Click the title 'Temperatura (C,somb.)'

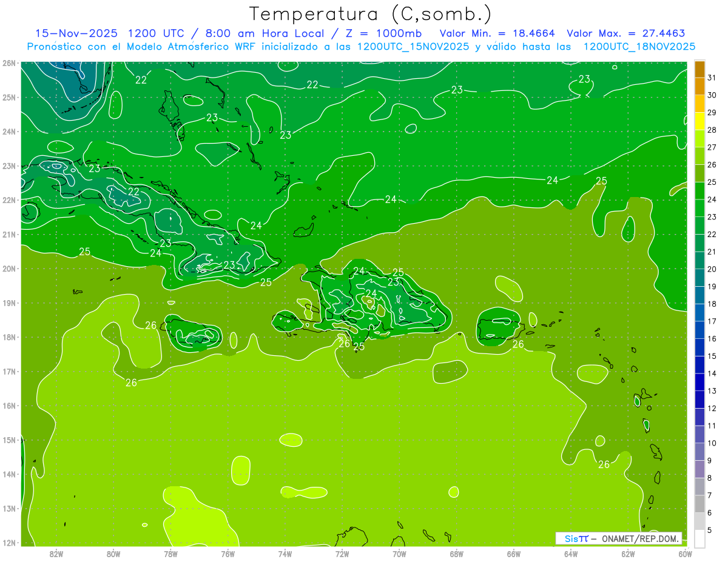point(370,14)
